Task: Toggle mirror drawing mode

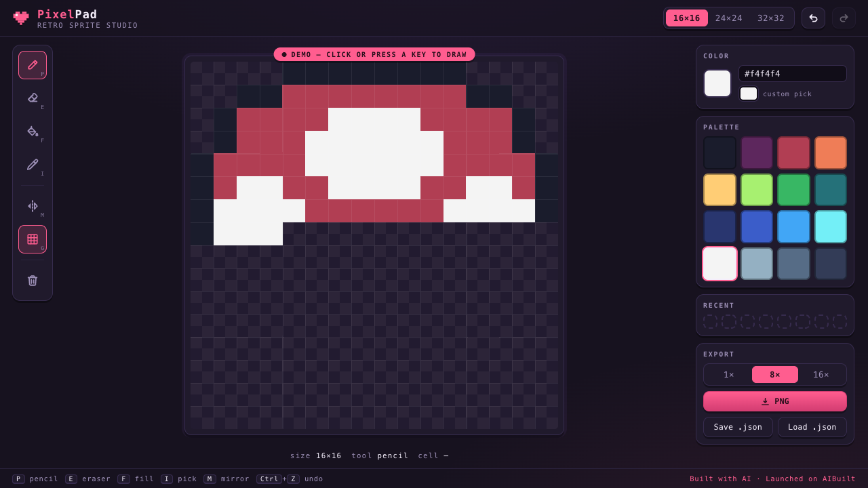Action: [x=33, y=206]
